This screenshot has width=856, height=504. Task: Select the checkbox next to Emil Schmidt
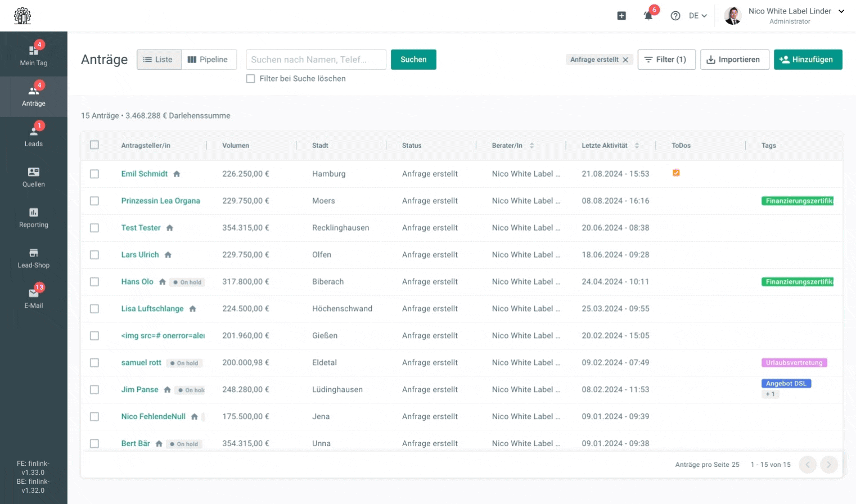point(94,173)
